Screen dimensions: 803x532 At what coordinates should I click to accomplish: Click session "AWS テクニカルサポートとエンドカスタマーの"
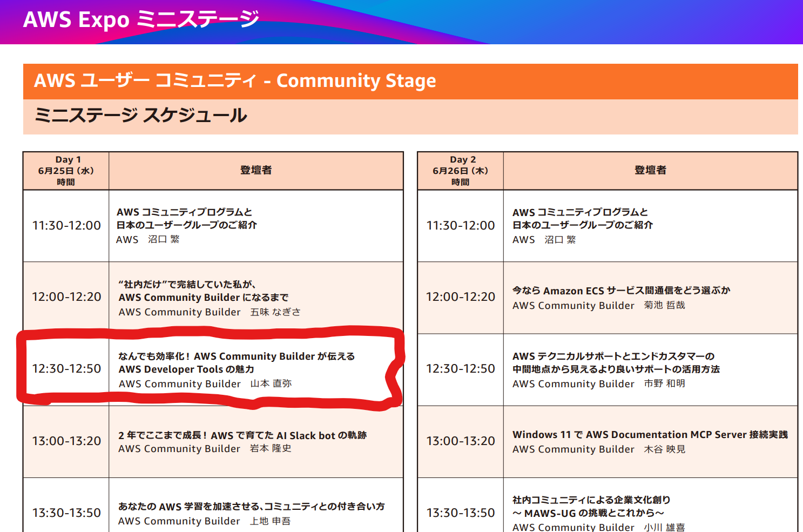[613, 356]
